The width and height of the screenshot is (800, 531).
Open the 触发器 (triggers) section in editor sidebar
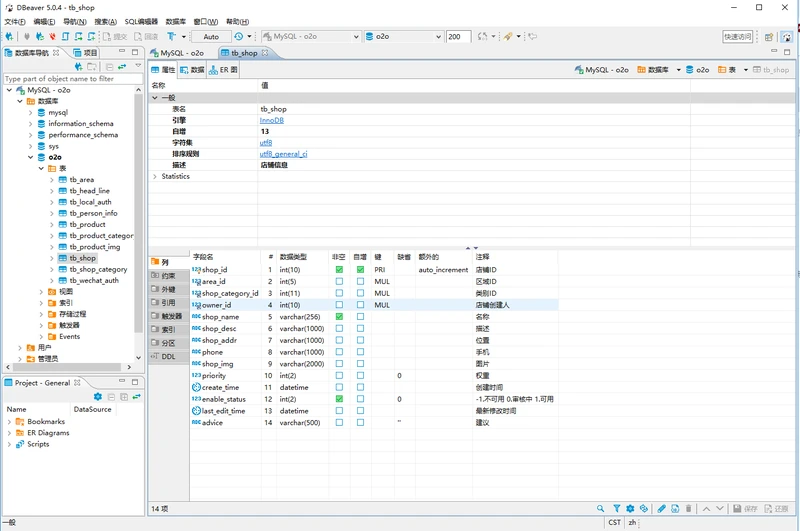(x=171, y=316)
